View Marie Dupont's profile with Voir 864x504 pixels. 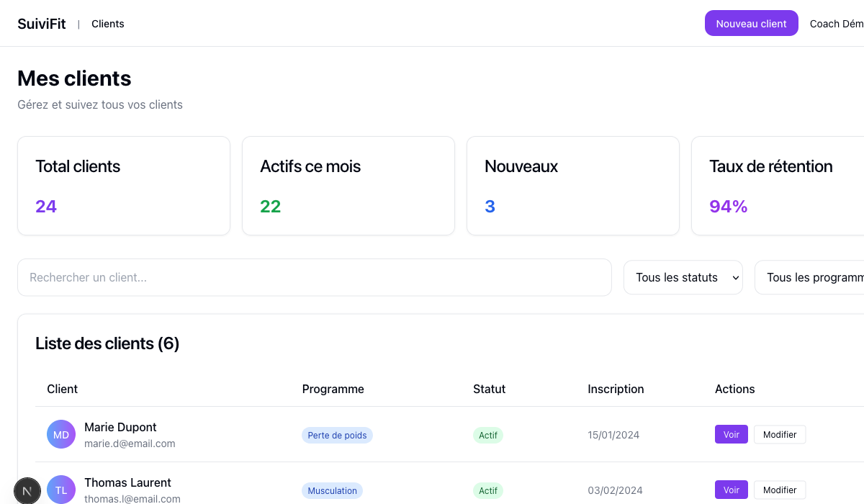point(732,434)
